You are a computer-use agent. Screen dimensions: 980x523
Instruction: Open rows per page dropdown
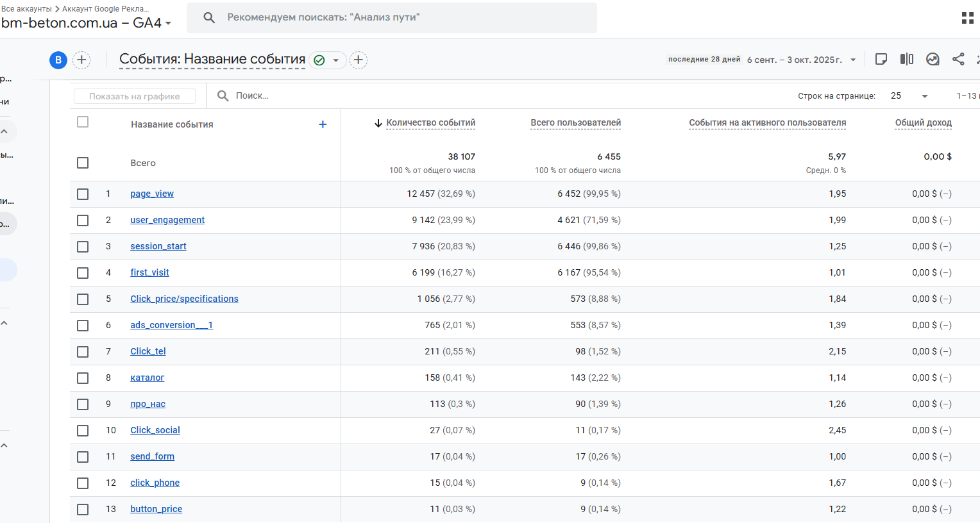pos(924,96)
